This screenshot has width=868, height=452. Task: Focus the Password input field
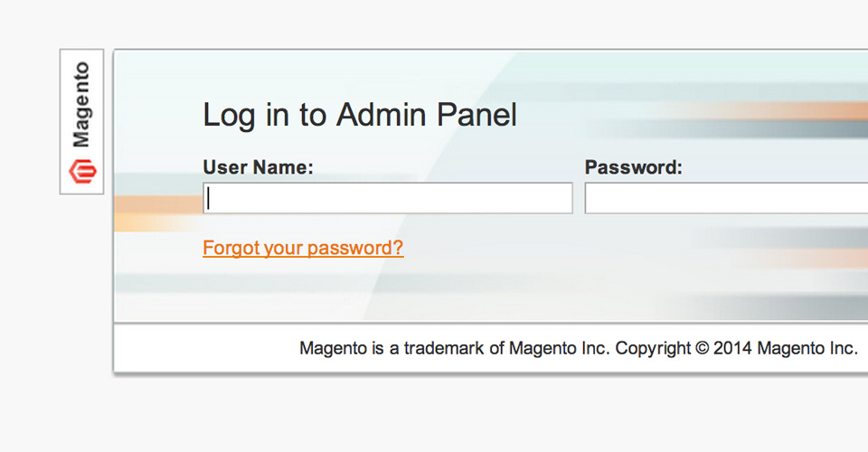pyautogui.click(x=726, y=198)
